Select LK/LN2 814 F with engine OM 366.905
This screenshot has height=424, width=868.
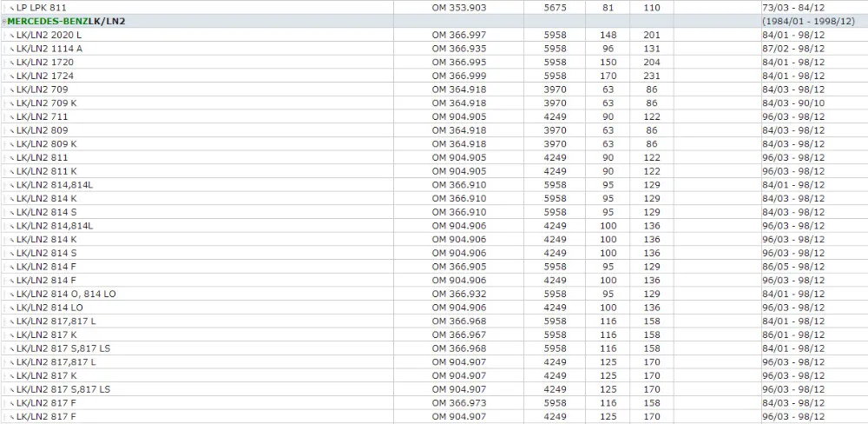pos(46,267)
